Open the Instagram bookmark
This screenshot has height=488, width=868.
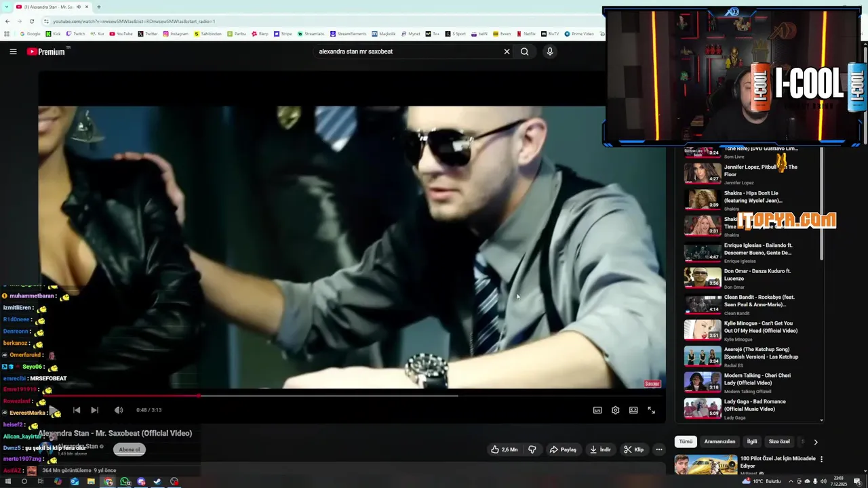(176, 34)
